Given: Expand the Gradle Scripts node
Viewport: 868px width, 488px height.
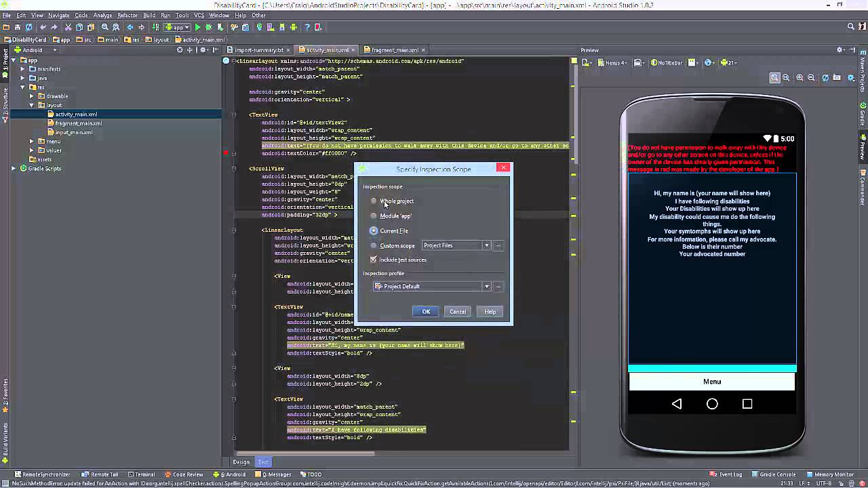Looking at the screenshot, I should click(x=14, y=168).
